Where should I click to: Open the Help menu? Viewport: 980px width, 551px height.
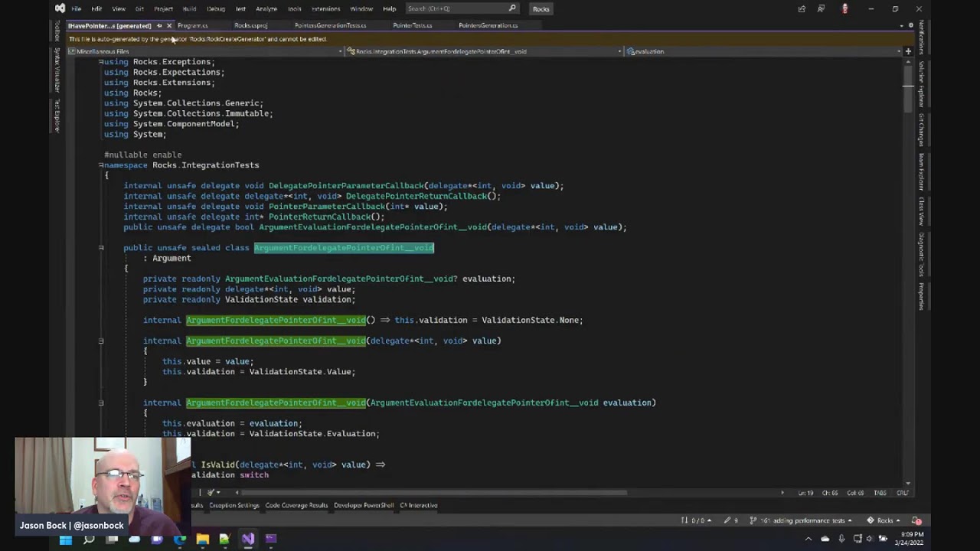[x=389, y=9]
